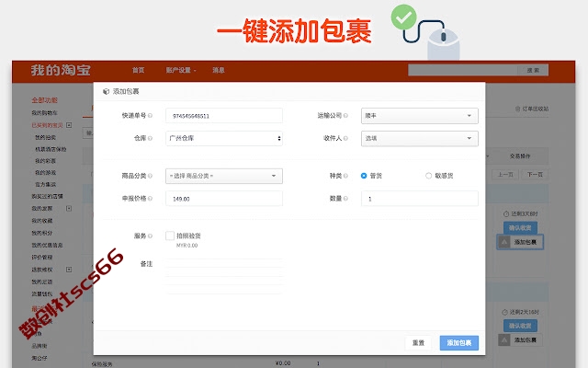The width and height of the screenshot is (588, 368).
Task: Click the info icon beside 申报价格
Action: [150, 199]
